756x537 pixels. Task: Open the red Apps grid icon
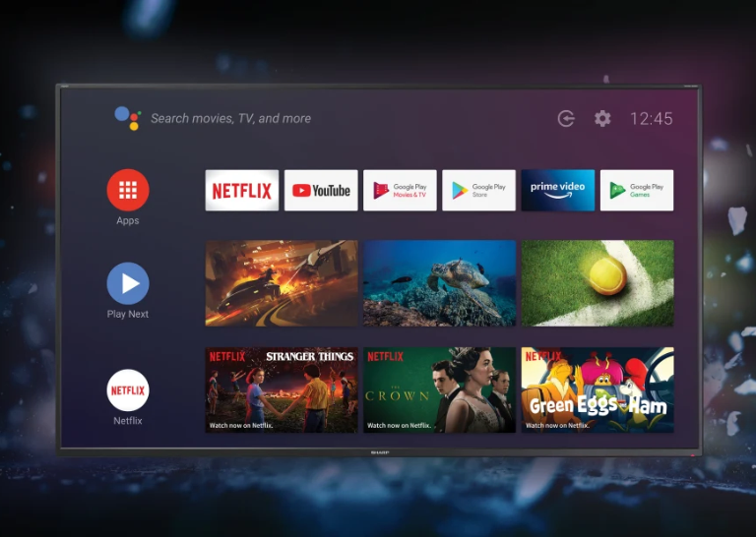click(x=128, y=190)
